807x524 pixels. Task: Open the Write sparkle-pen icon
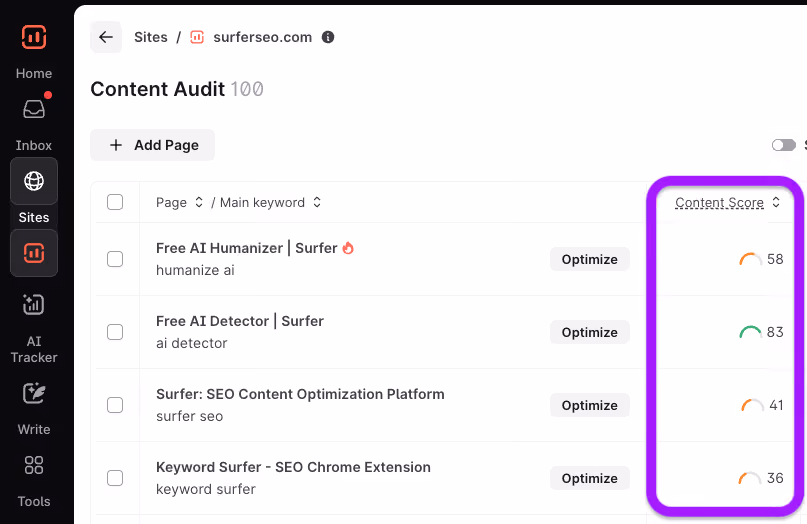click(34, 393)
